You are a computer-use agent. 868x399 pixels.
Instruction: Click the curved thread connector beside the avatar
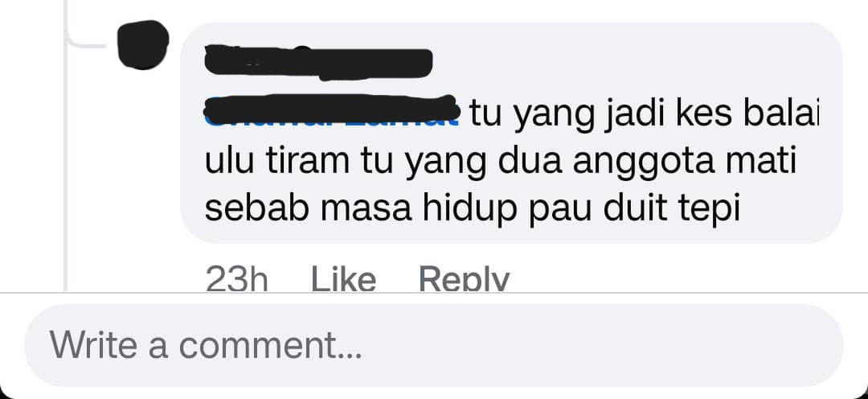point(86,33)
